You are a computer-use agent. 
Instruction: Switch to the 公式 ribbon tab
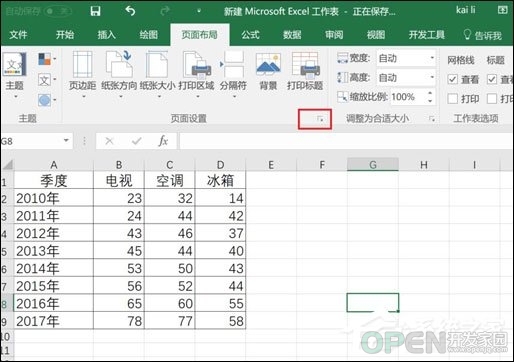coord(250,35)
